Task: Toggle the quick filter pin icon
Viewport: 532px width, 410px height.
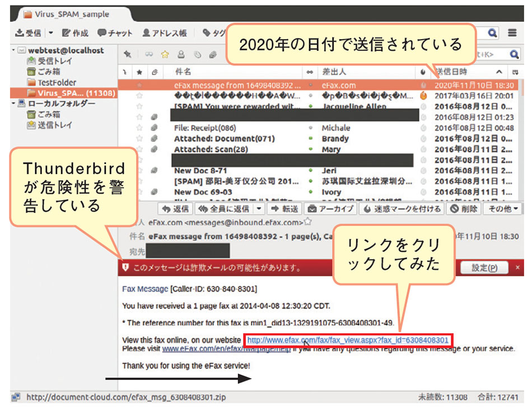Action: click(x=127, y=54)
